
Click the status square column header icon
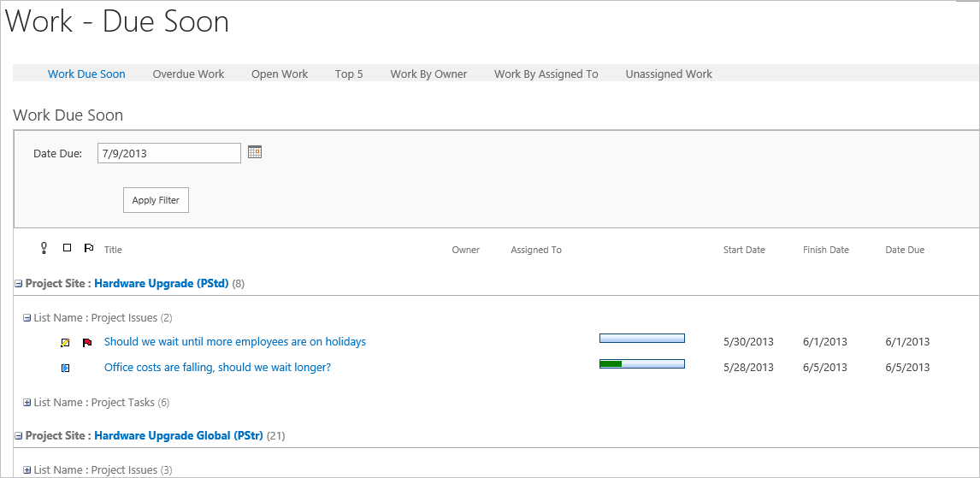point(67,249)
